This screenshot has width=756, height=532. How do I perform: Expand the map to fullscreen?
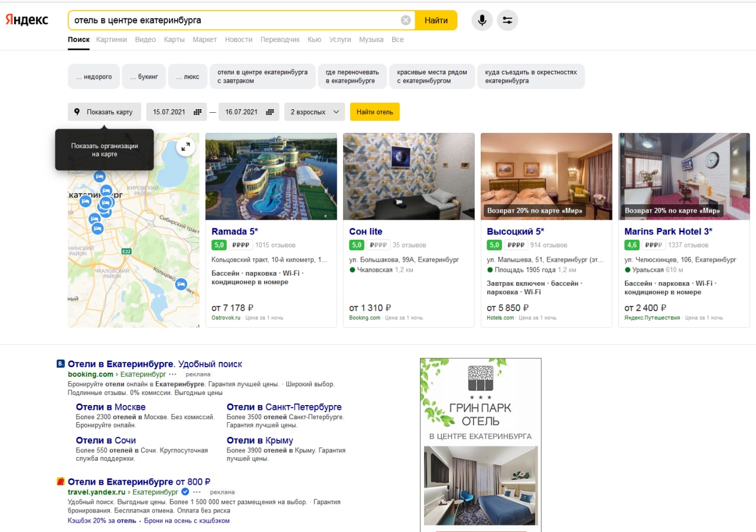186,146
